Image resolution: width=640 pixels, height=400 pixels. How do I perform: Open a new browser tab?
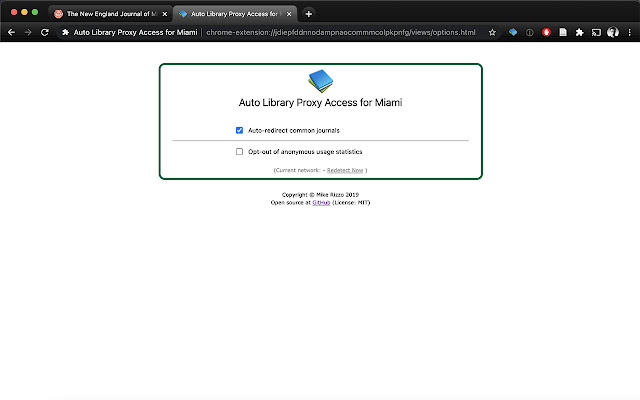coord(309,14)
